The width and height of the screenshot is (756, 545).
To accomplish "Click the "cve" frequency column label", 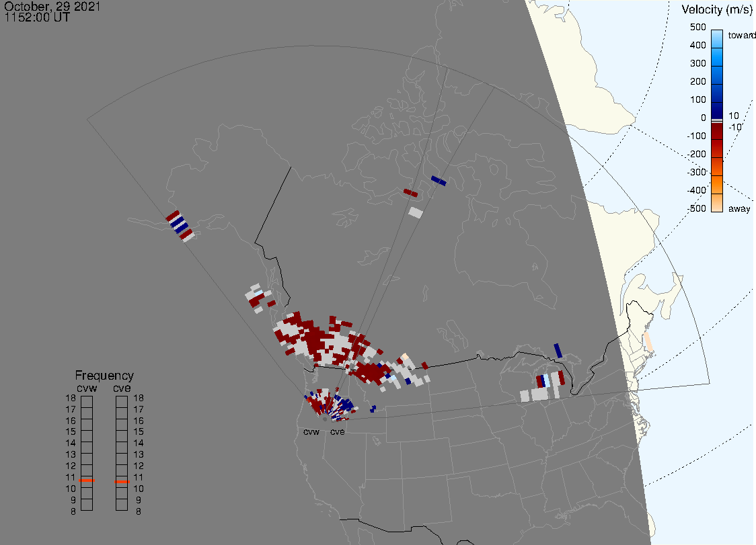I will point(122,388).
